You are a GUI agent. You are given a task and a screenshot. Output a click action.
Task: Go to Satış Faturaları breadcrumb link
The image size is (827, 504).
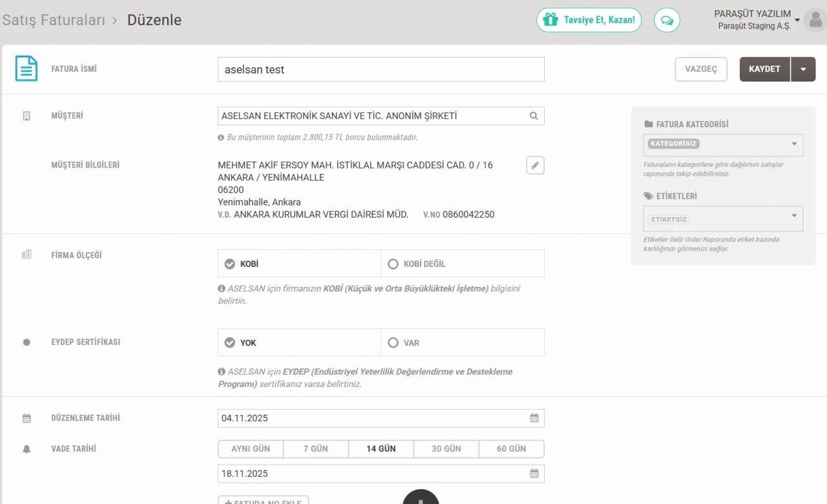point(54,20)
